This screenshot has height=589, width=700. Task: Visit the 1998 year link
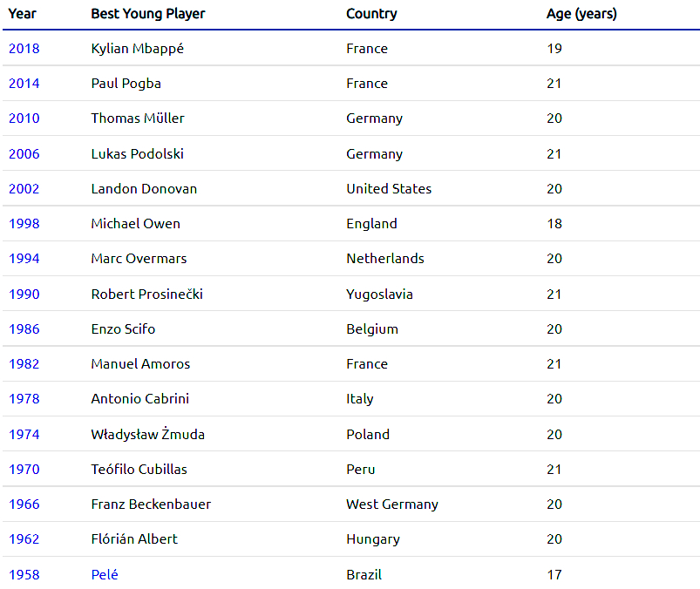(x=24, y=224)
